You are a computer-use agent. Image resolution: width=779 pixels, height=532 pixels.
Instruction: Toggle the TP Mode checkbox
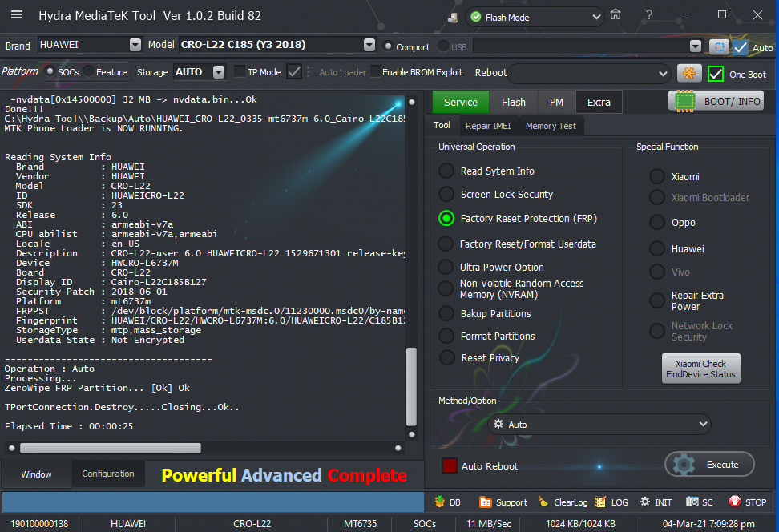[240, 71]
